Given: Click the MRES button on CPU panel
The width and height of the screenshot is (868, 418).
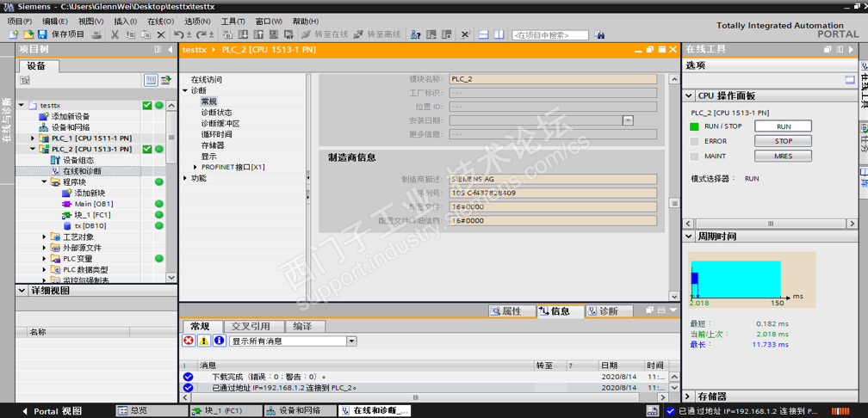Looking at the screenshot, I should click(784, 156).
